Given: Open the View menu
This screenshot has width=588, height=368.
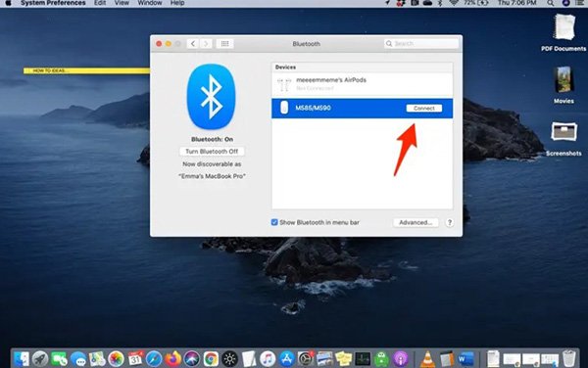Looking at the screenshot, I should click(x=122, y=3).
